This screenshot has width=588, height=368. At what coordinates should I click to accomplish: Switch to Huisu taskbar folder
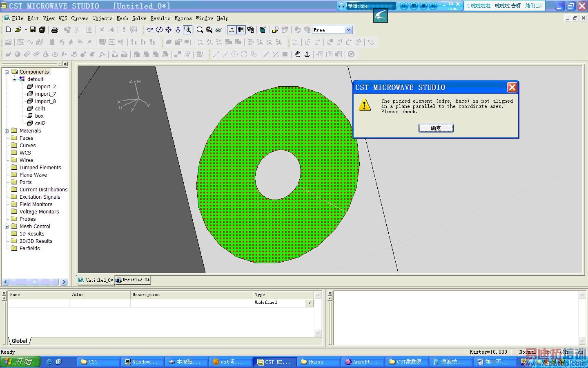coord(318,362)
